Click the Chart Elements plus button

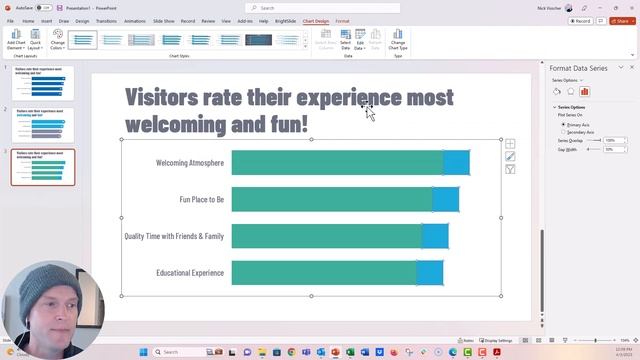coord(510,144)
